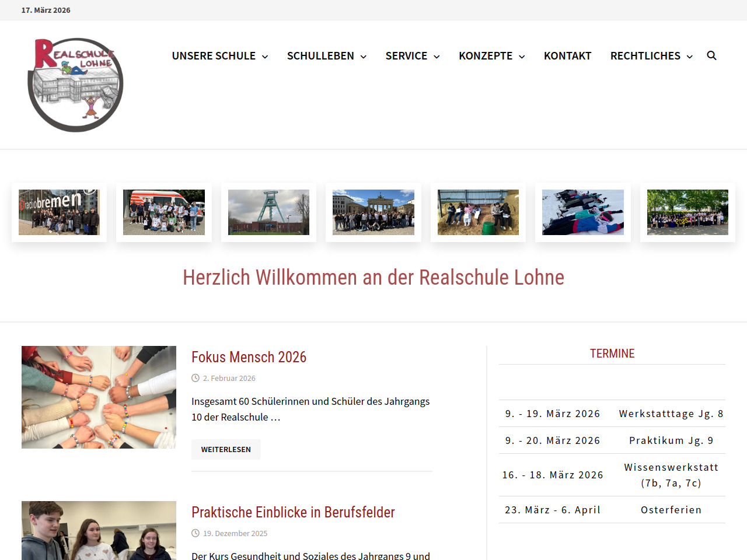View the snow angels photo
This screenshot has width=747, height=560.
point(583,212)
